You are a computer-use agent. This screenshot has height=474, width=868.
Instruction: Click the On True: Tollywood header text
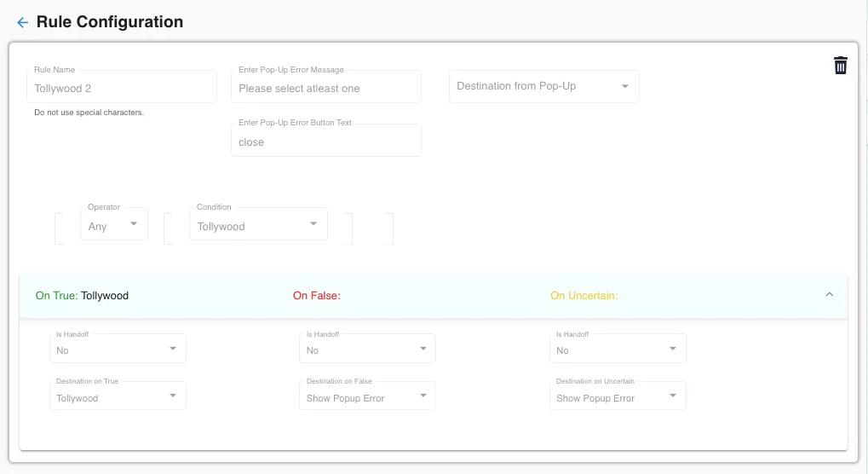click(x=82, y=296)
